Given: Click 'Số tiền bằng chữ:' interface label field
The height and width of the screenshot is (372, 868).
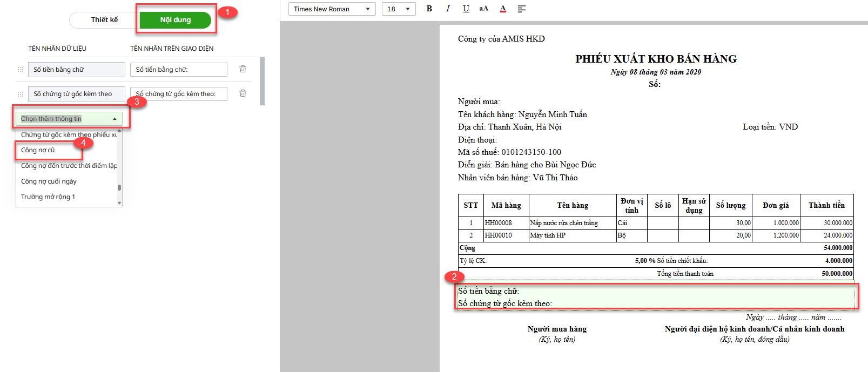Looking at the screenshot, I should (178, 70).
